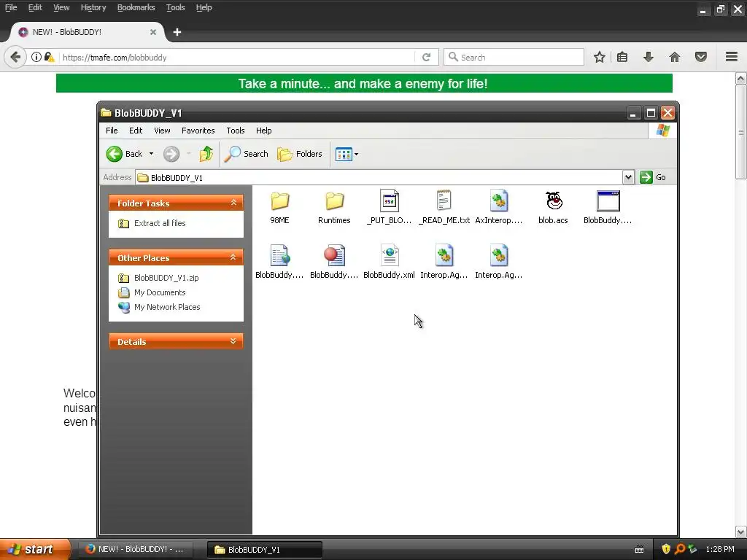Select the BlobBuddy file with globe document icon

pos(279,255)
